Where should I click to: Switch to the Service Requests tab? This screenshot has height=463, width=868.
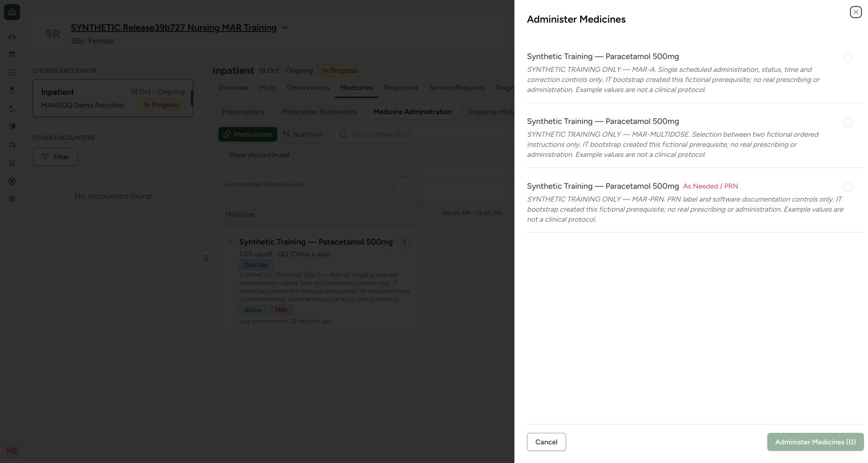(x=457, y=87)
